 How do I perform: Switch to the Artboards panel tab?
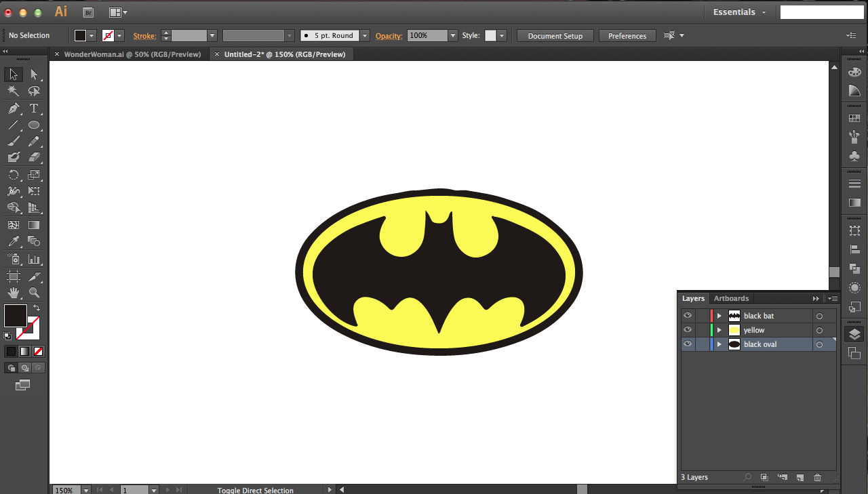point(731,298)
